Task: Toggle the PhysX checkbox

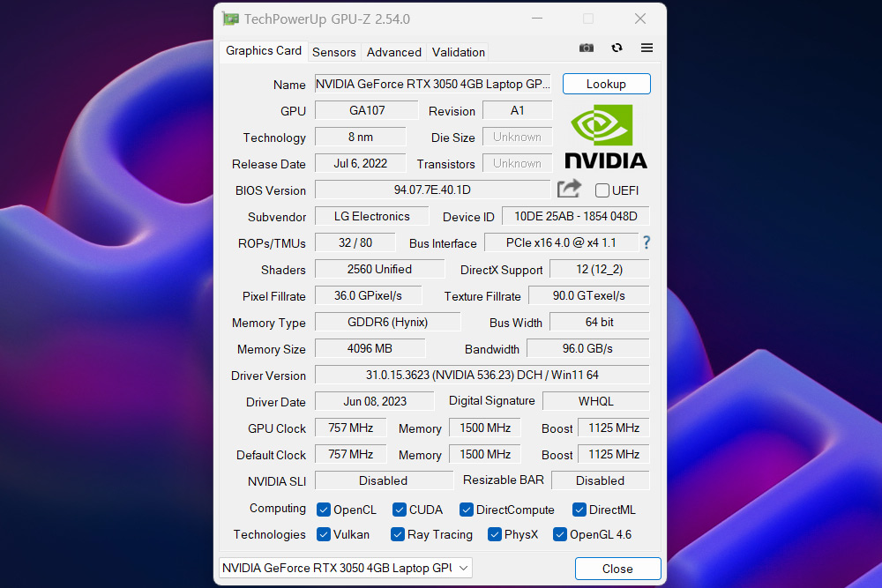Action: (x=495, y=534)
